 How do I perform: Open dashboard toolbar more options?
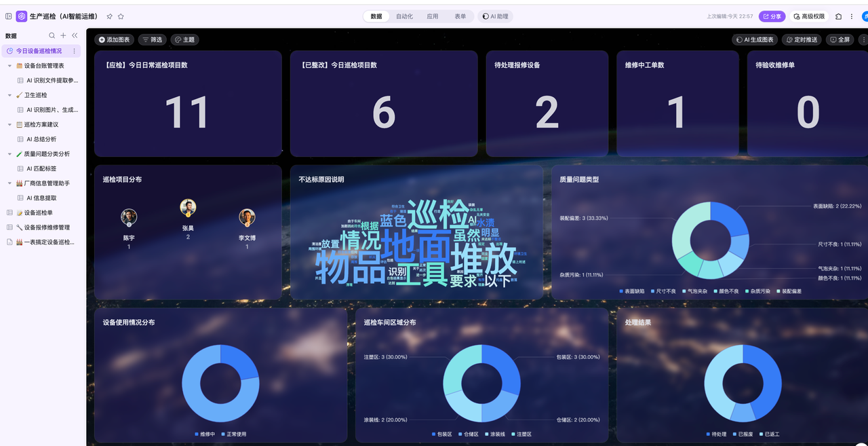(x=863, y=39)
